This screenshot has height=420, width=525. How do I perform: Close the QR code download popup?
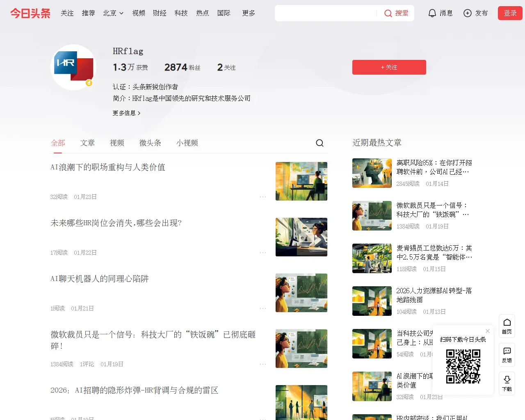(x=488, y=331)
